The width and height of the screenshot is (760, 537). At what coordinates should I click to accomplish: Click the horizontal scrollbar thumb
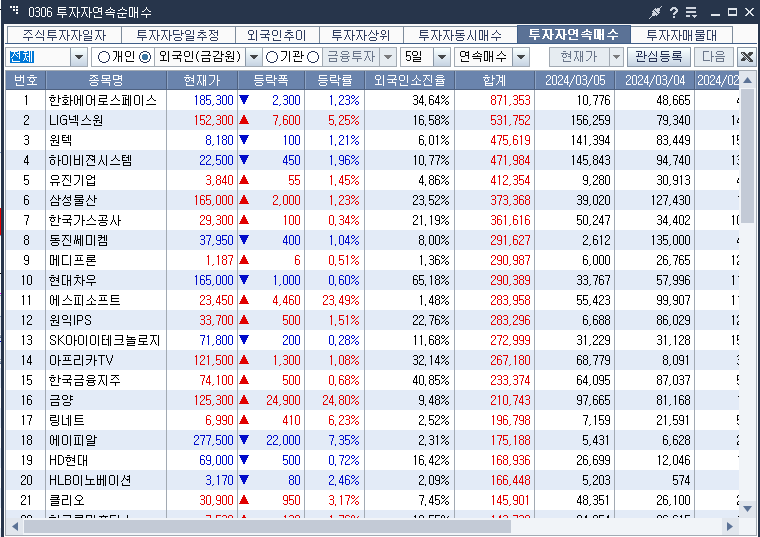pyautogui.click(x=267, y=526)
